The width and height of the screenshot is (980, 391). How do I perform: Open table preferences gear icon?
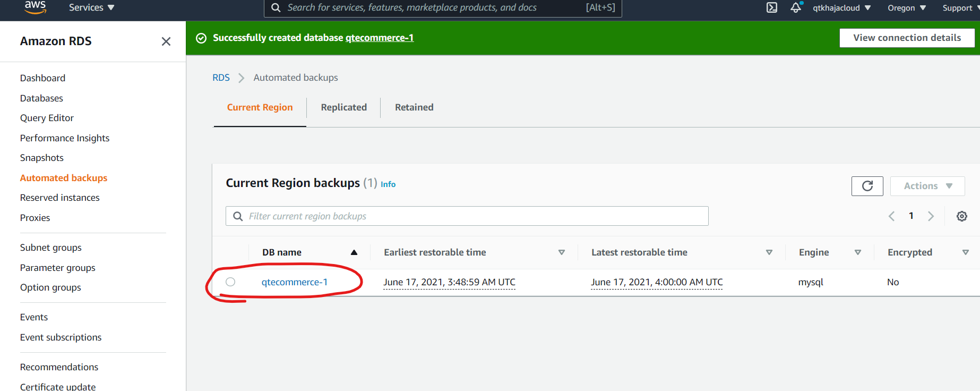click(x=961, y=216)
